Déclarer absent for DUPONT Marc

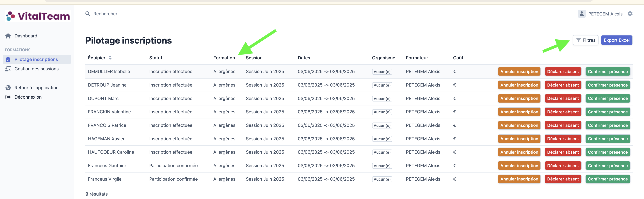pyautogui.click(x=563, y=98)
